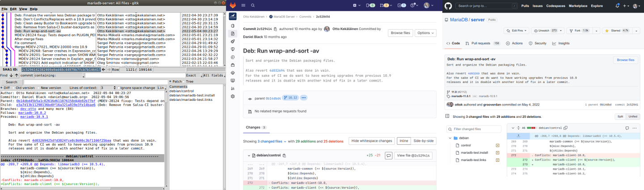Collapse the debian/control diff in GitLab
The width and height of the screenshot is (644, 190).
(x=249, y=155)
